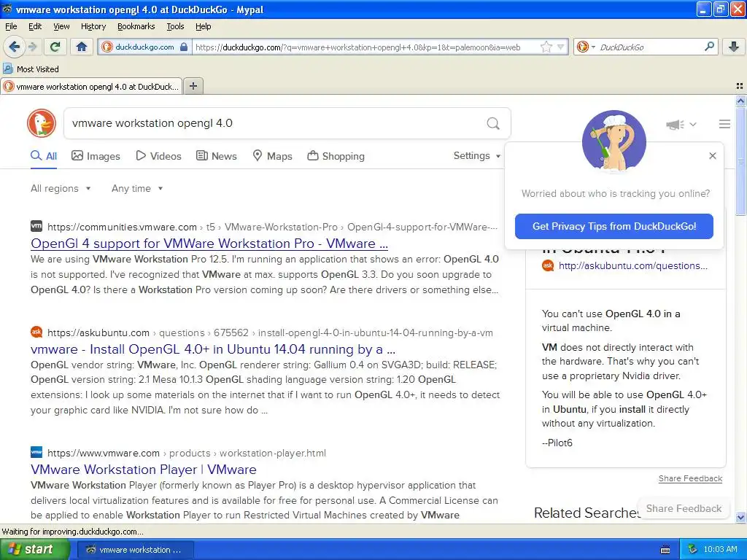This screenshot has width=747, height=560.
Task: Open the Edit menu
Action: pyautogui.click(x=35, y=26)
